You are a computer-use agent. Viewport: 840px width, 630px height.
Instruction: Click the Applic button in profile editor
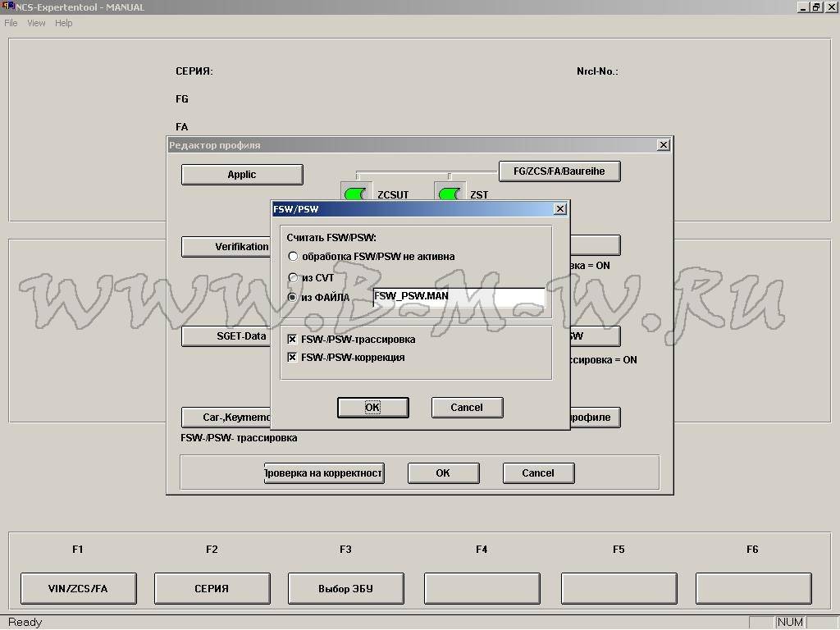click(242, 175)
